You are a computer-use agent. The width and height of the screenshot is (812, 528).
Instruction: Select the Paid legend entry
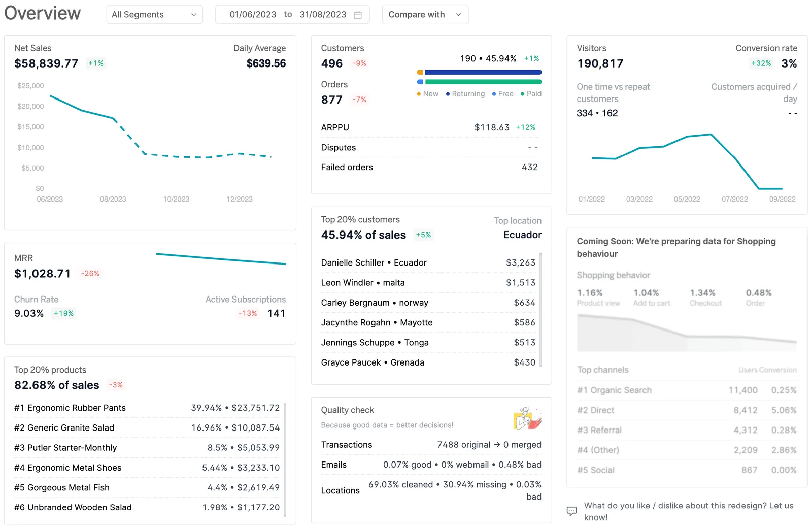click(531, 94)
